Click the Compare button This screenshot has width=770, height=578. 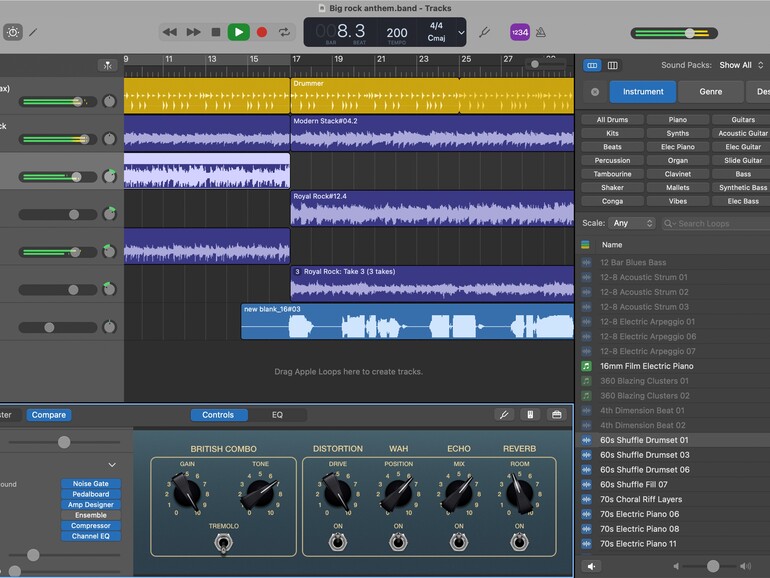49,415
